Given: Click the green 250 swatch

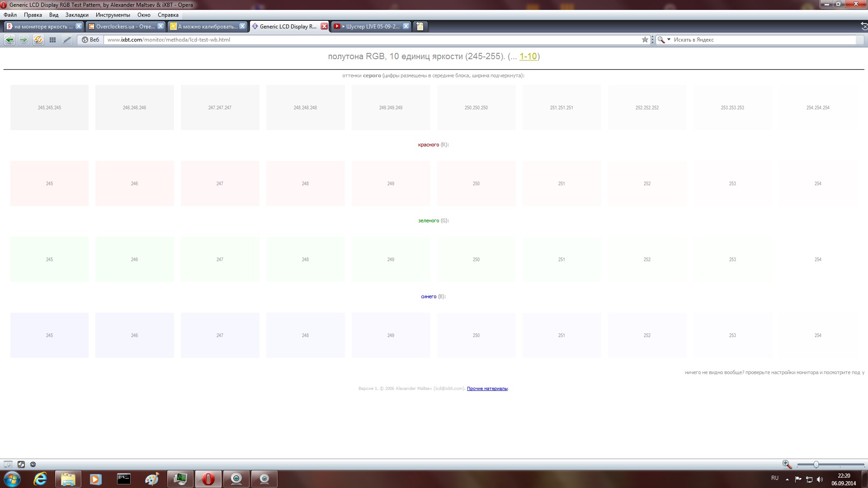Looking at the screenshot, I should 476,259.
